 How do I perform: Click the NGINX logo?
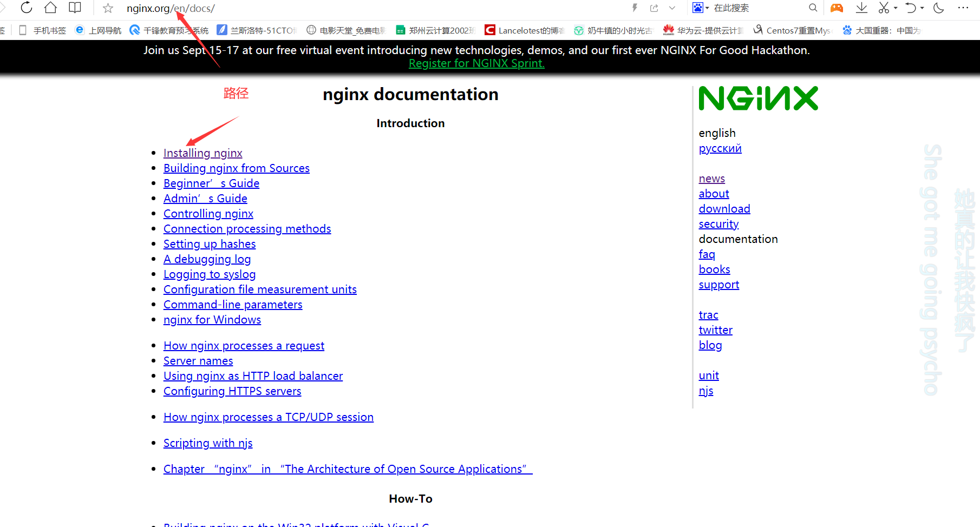coord(759,98)
